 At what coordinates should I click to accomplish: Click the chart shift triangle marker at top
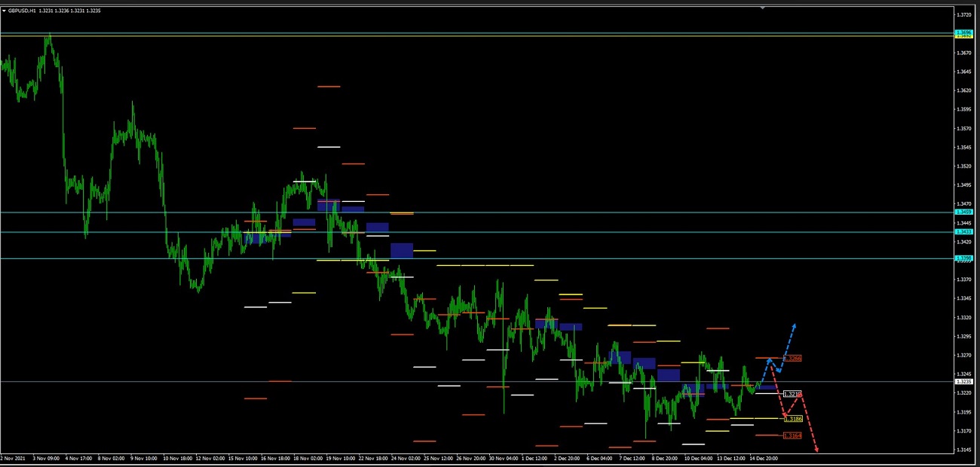(x=763, y=8)
